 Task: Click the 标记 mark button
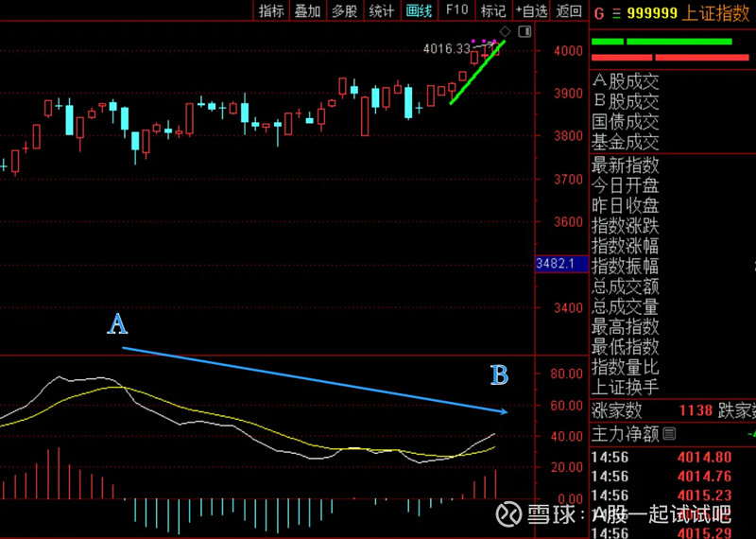point(493,11)
